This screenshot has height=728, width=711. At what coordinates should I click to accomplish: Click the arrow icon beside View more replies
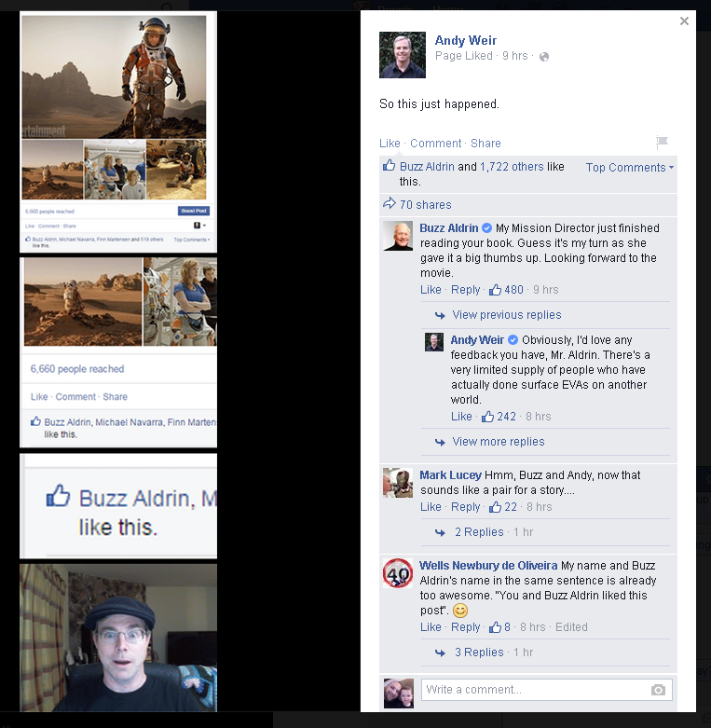(x=440, y=443)
